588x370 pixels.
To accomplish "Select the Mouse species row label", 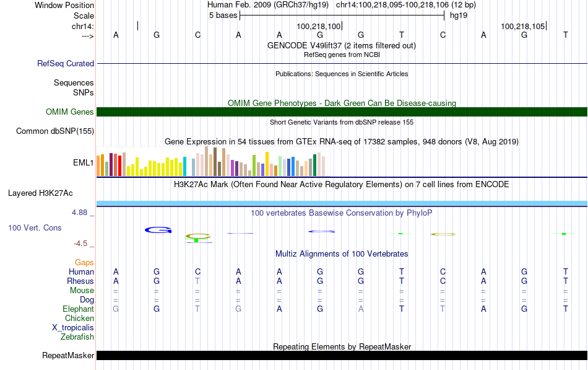I will [82, 291].
